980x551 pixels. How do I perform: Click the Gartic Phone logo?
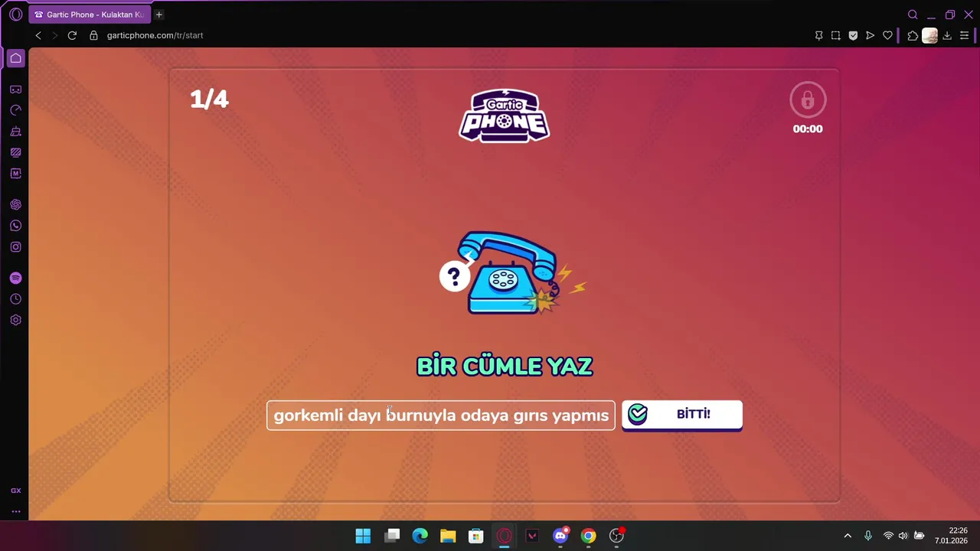click(504, 116)
